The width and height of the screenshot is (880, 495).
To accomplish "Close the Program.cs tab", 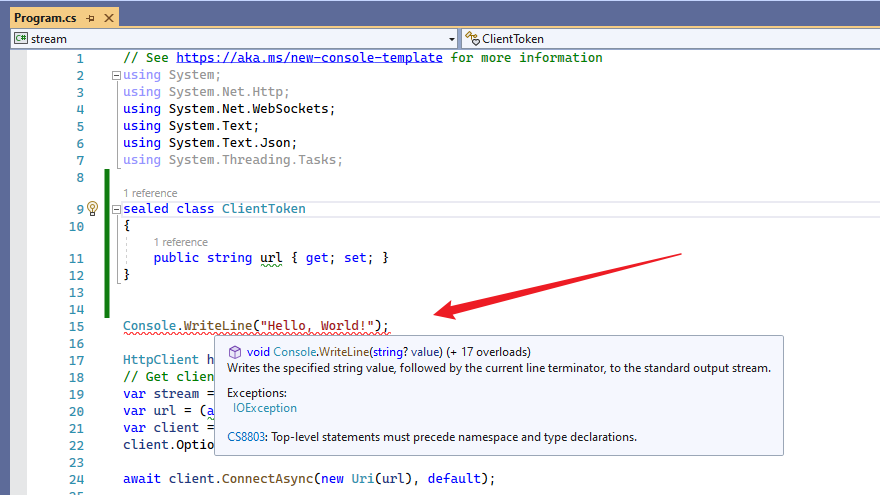I will point(107,18).
